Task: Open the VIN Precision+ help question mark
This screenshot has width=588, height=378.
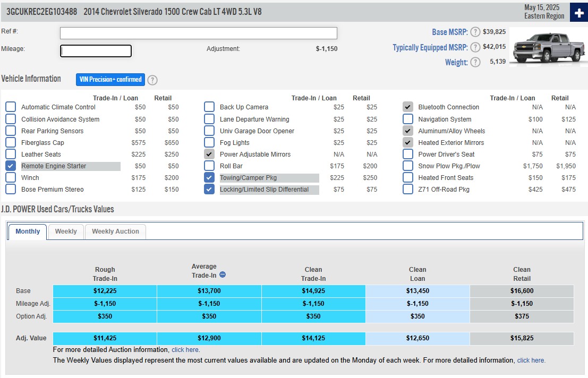Action: tap(152, 80)
